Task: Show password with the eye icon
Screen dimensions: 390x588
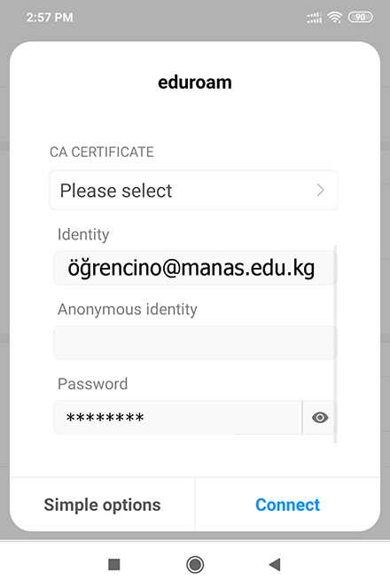Action: click(320, 418)
